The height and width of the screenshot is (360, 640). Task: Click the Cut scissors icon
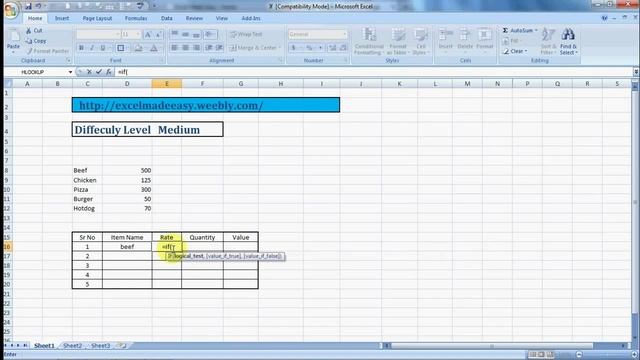29,31
